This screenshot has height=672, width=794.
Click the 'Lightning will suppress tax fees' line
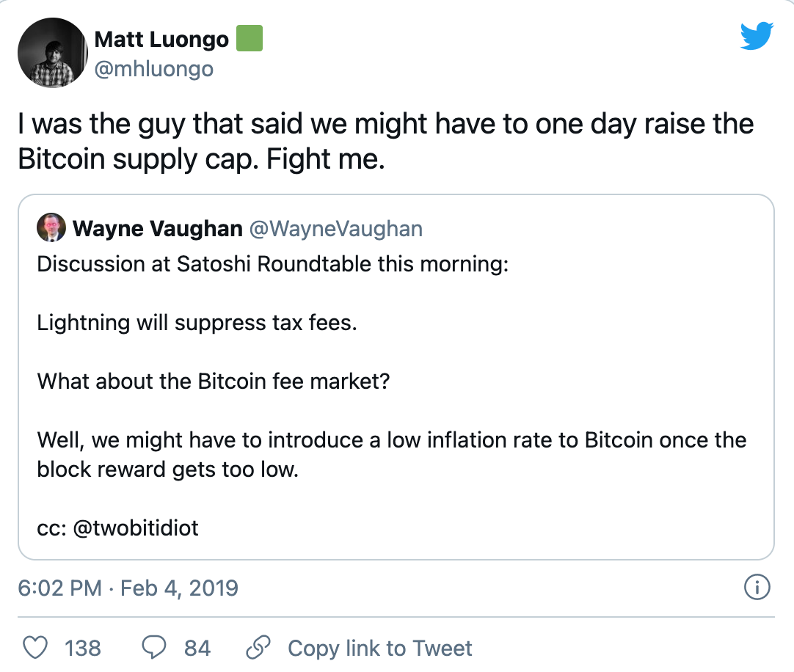[197, 322]
